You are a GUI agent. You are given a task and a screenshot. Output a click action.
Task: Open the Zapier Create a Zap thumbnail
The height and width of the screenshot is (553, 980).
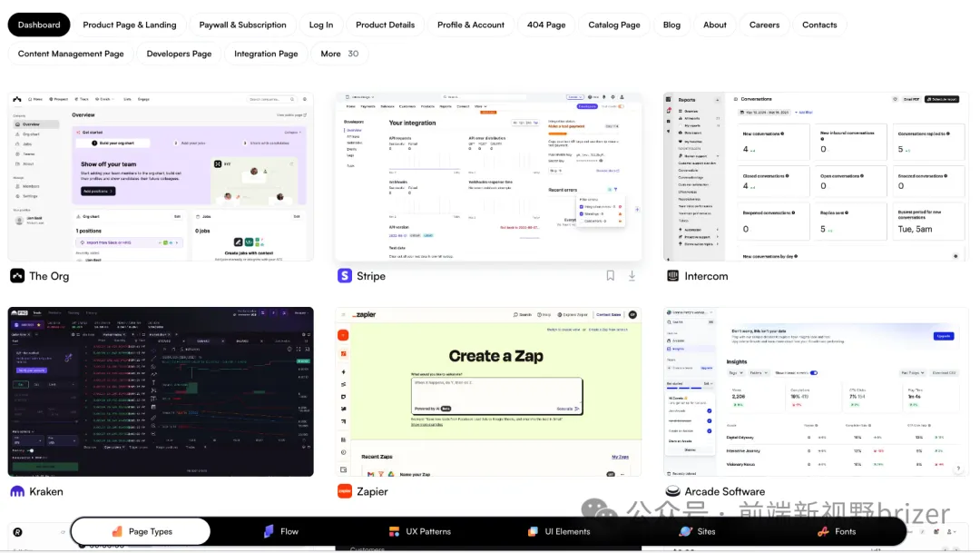(x=488, y=391)
